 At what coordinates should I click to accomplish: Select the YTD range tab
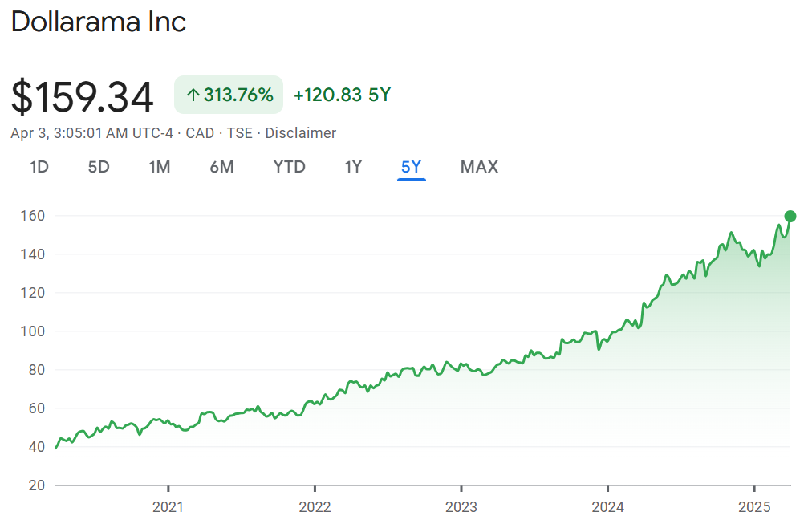[x=289, y=167]
